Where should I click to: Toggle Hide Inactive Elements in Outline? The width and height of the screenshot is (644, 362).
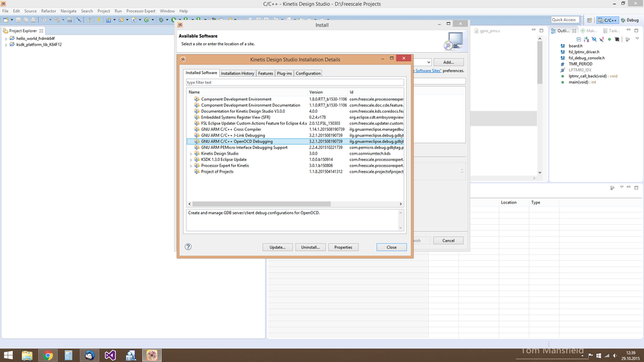[x=617, y=39]
